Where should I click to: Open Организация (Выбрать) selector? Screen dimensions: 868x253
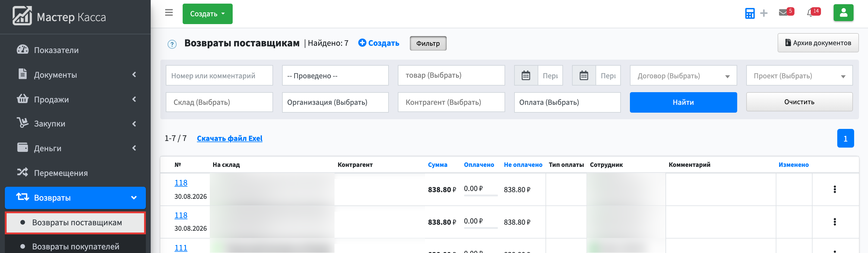[335, 102]
